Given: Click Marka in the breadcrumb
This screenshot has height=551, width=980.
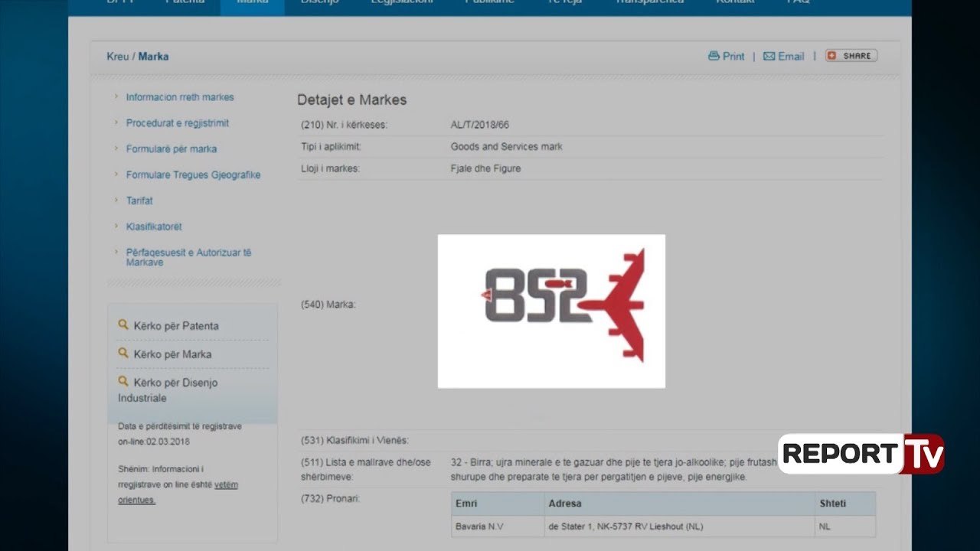Looking at the screenshot, I should 153,57.
